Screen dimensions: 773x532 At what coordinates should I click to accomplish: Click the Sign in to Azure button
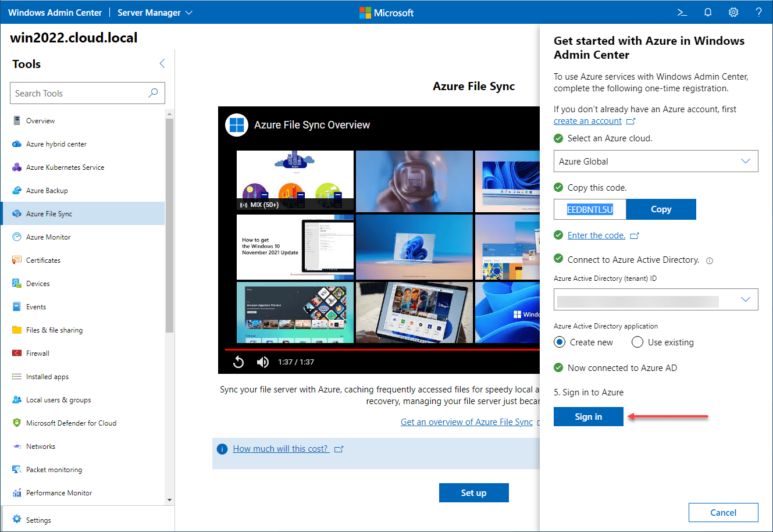point(588,416)
